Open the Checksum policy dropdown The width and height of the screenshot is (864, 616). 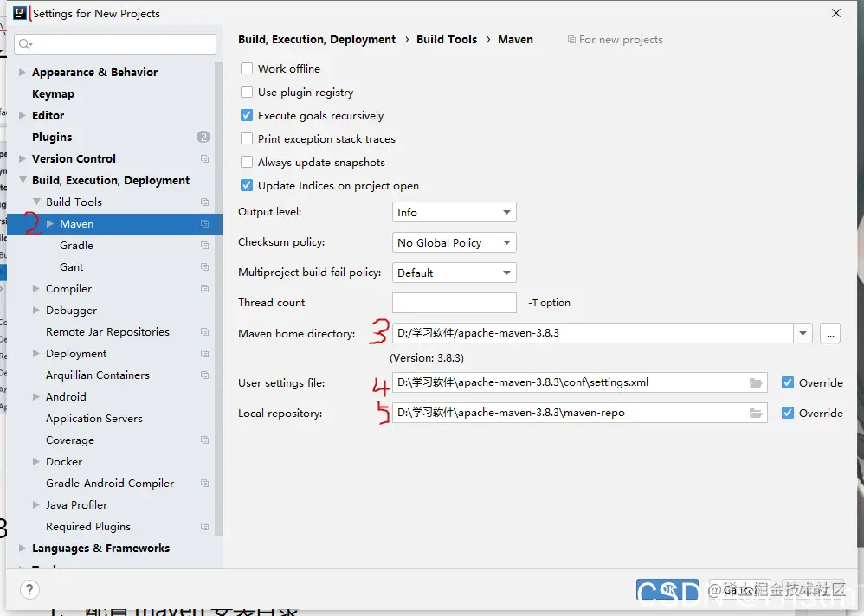[454, 243]
